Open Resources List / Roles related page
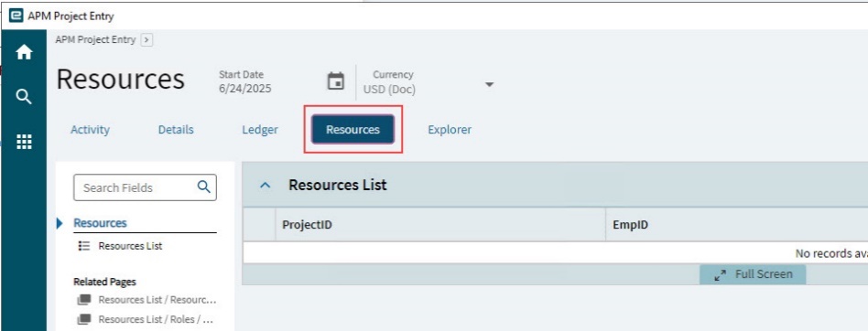The width and height of the screenshot is (868, 331). click(x=156, y=319)
